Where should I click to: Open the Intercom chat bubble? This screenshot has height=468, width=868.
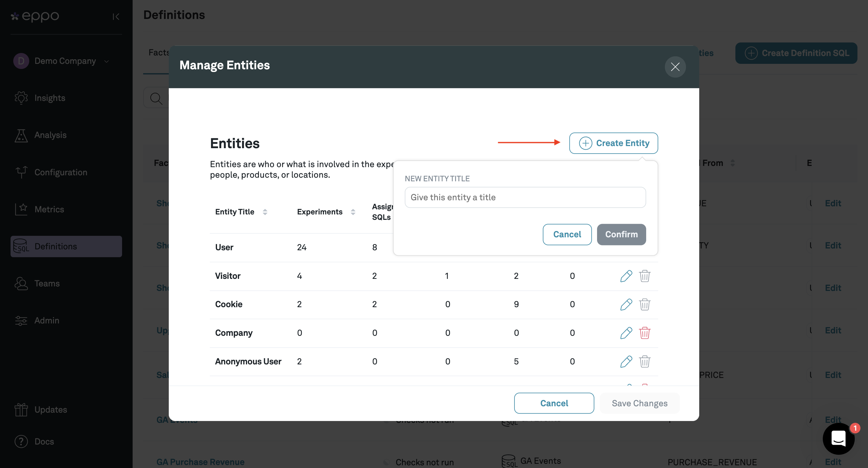838,439
